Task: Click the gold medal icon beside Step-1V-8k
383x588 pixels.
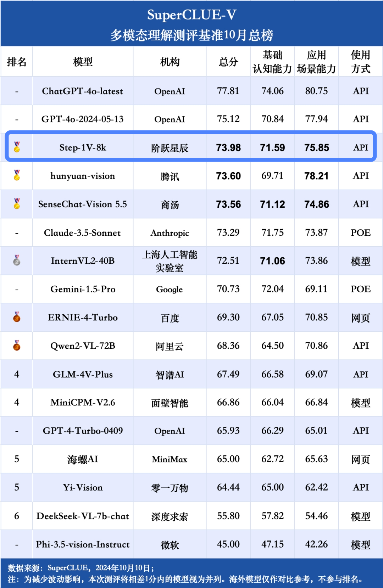Action: [x=17, y=147]
